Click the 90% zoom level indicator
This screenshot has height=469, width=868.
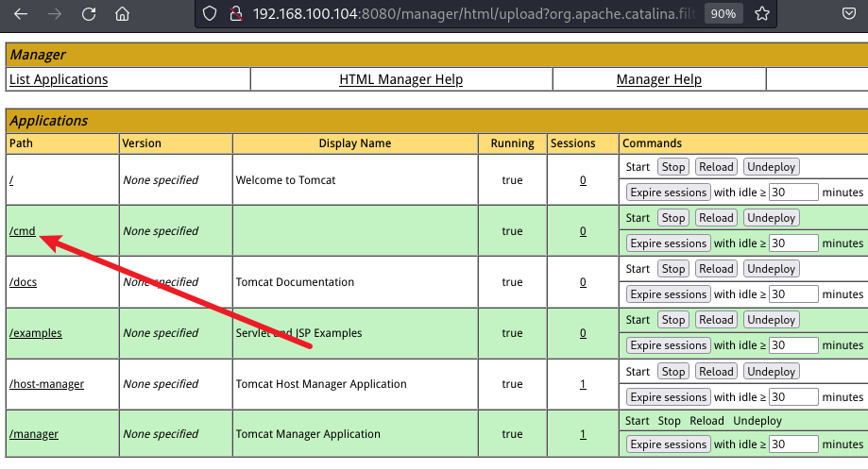pos(723,14)
